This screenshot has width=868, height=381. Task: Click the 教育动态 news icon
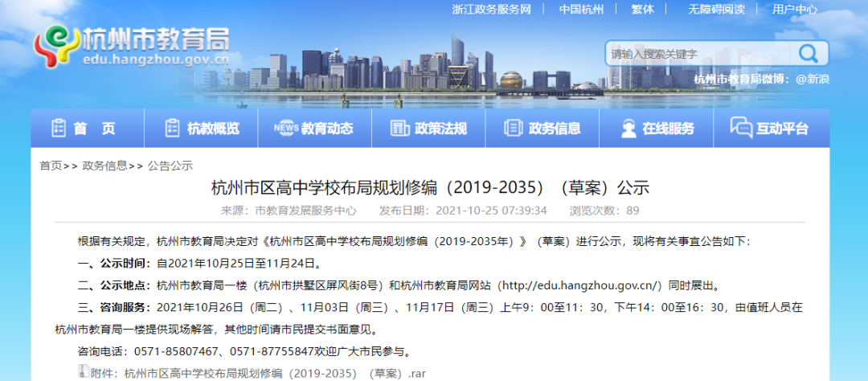(285, 129)
